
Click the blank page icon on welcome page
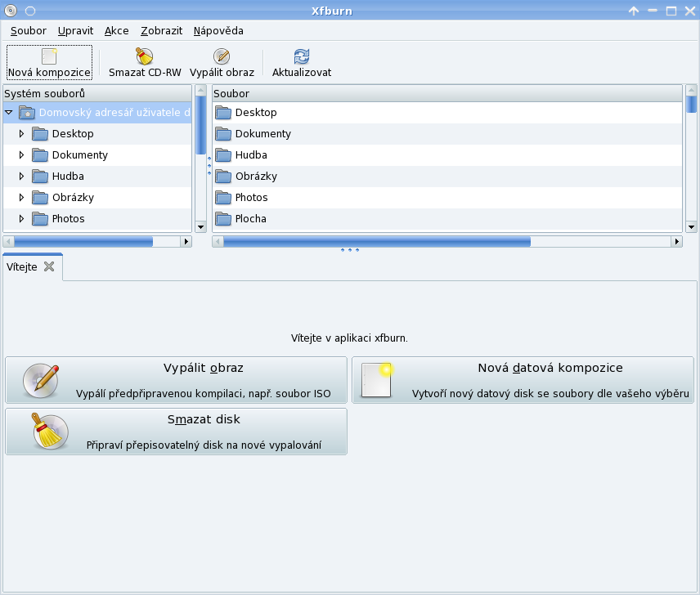coord(377,380)
